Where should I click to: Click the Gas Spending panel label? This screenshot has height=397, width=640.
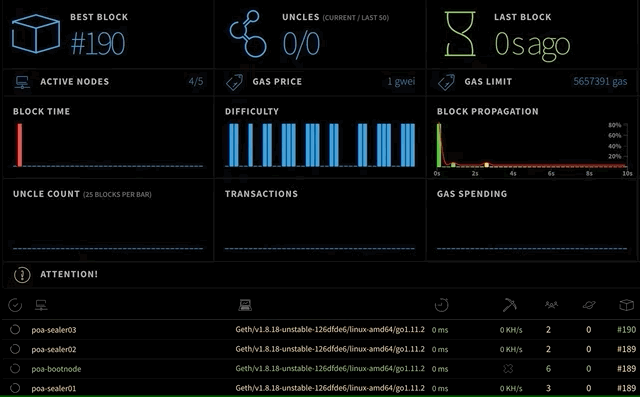(472, 194)
